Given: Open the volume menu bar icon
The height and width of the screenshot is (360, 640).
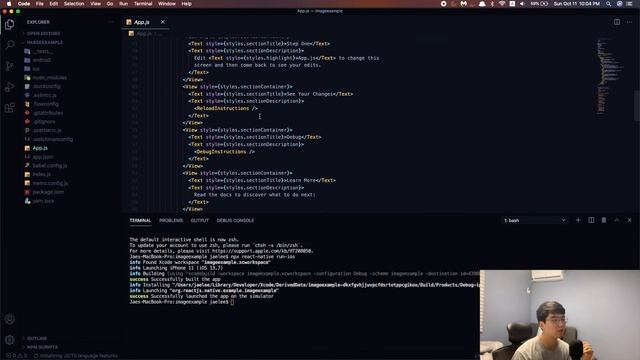Looking at the screenshot, I should click(x=522, y=4).
